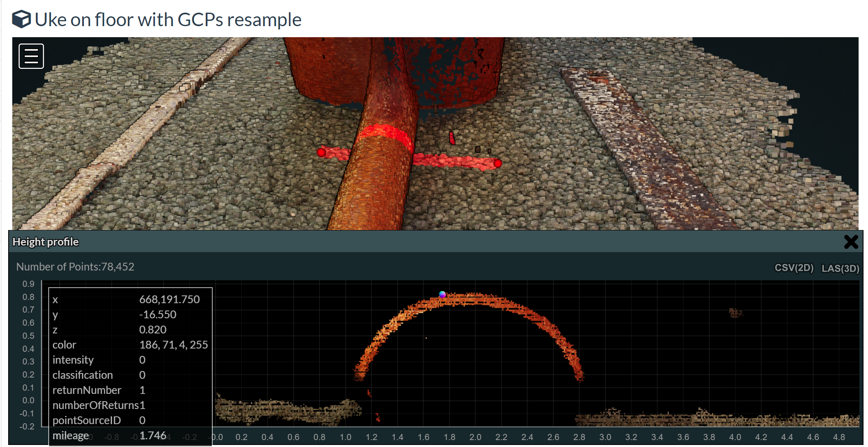Click the 2.0 tick on mileage axis
This screenshot has height=447, width=868.
[475, 437]
